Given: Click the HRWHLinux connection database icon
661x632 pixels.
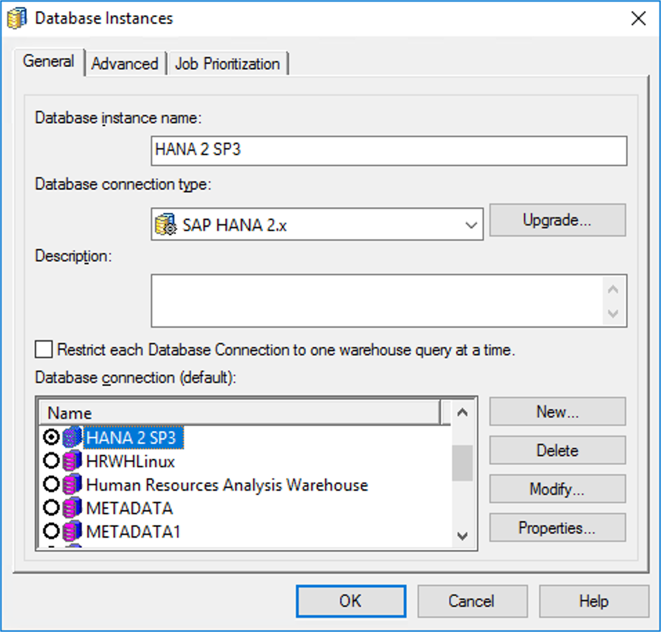Looking at the screenshot, I should coord(72,461).
